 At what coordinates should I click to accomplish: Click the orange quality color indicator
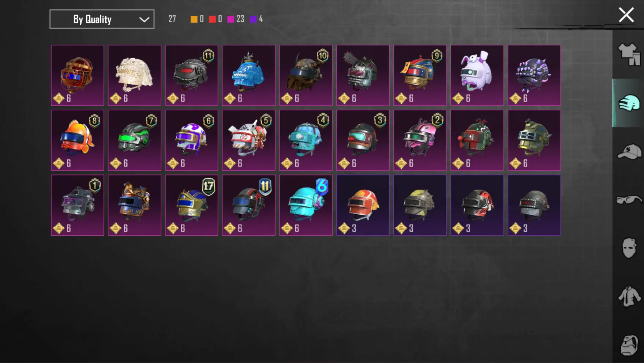click(194, 19)
